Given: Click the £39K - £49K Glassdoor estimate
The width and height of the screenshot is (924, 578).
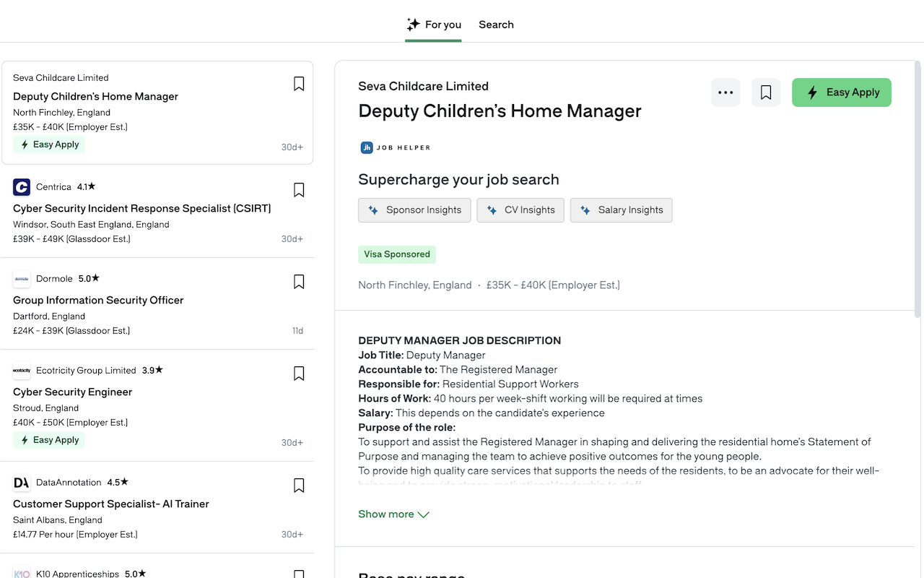Looking at the screenshot, I should pos(71,239).
